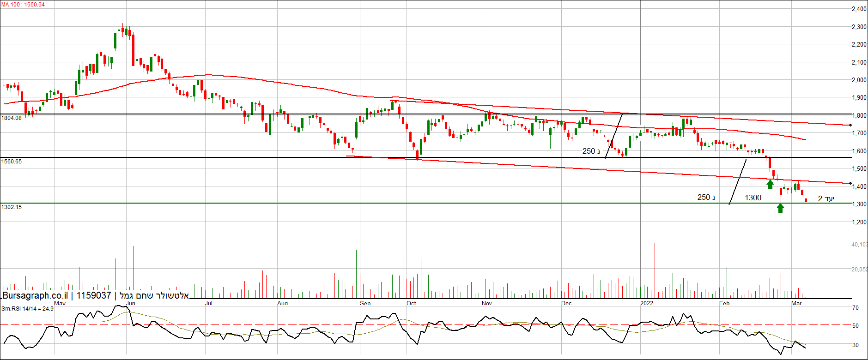Click the Sm.RSI 14/14 indicator label

click(27, 308)
